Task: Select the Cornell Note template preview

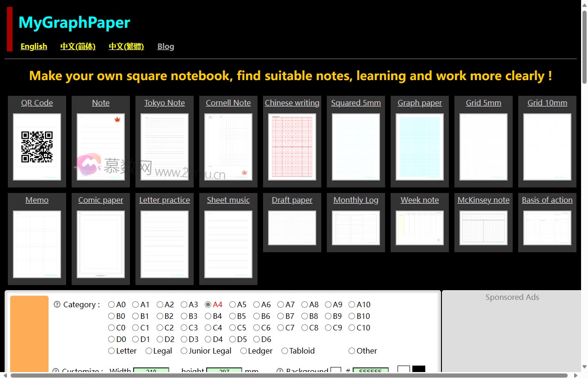Action: 228,147
